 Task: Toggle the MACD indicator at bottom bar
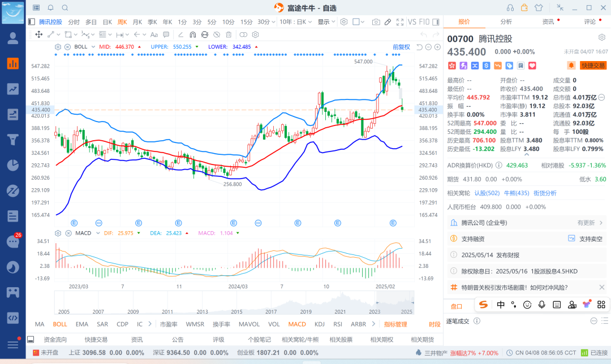click(297, 324)
